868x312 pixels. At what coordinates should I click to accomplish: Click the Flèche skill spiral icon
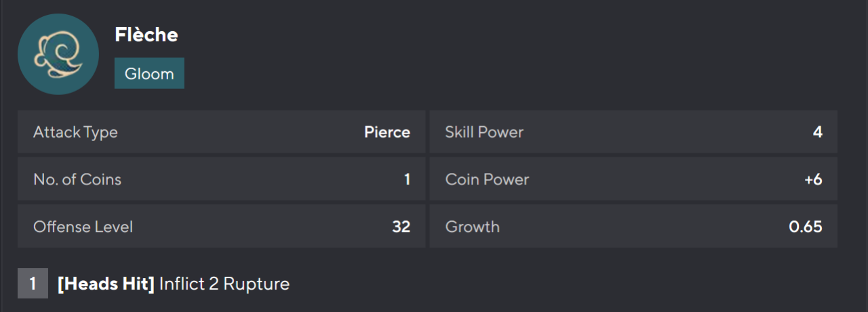point(58,54)
